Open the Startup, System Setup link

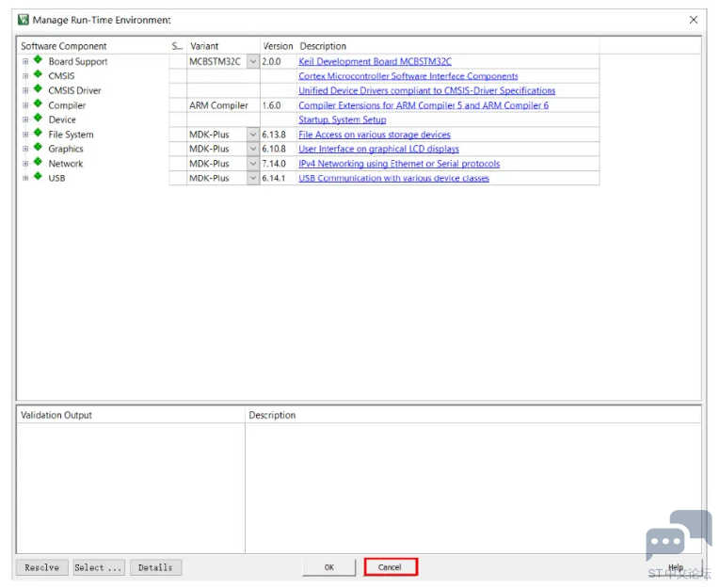pyautogui.click(x=342, y=119)
